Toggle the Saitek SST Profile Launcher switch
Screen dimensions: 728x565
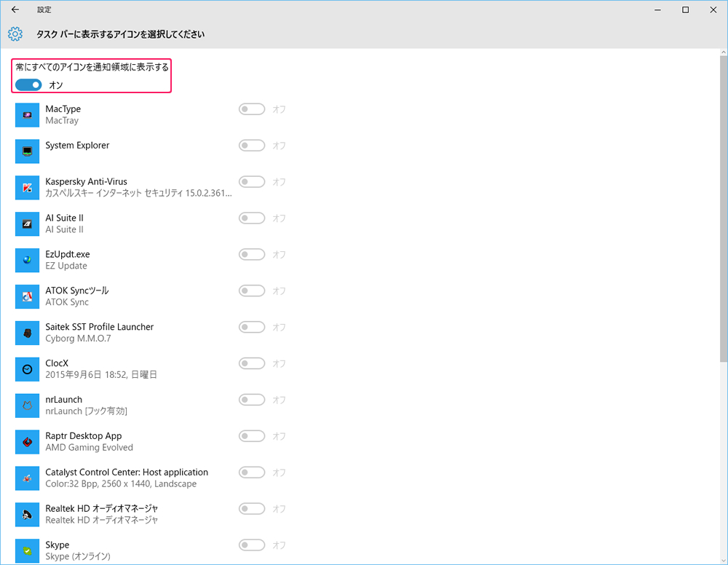click(252, 327)
